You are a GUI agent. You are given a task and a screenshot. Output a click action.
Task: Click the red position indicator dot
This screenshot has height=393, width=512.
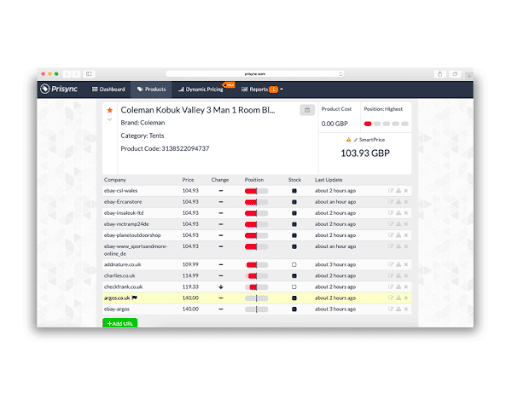tap(368, 124)
